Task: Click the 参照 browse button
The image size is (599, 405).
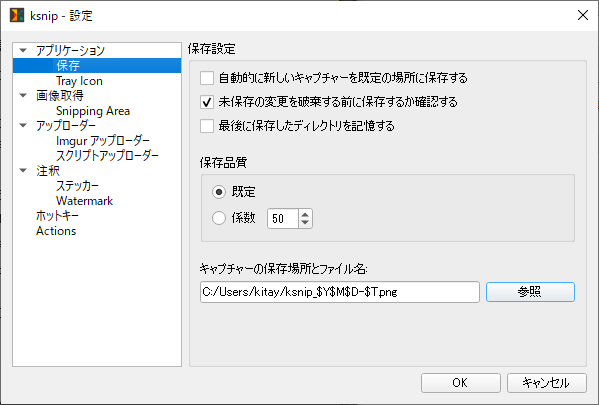Action: pyautogui.click(x=530, y=292)
